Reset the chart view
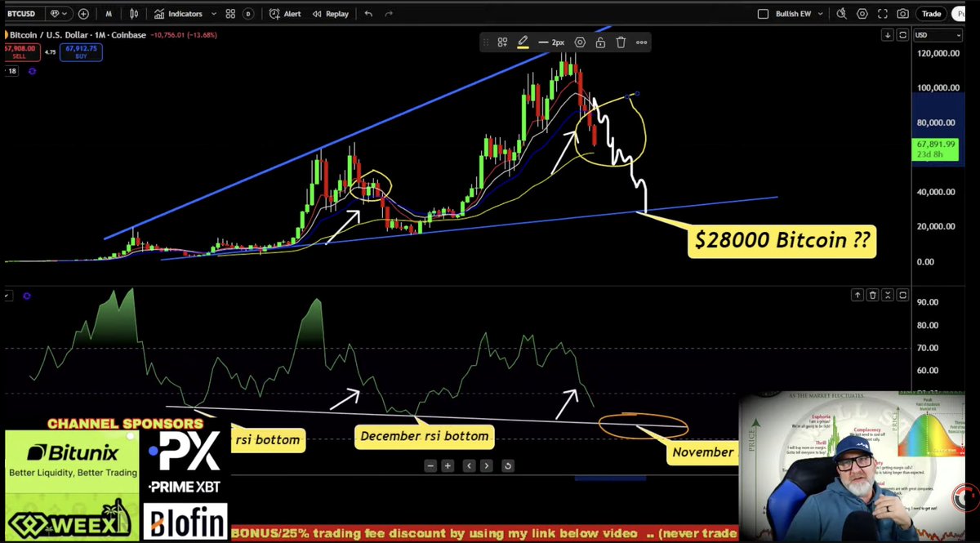The width and height of the screenshot is (980, 543). pyautogui.click(x=507, y=465)
